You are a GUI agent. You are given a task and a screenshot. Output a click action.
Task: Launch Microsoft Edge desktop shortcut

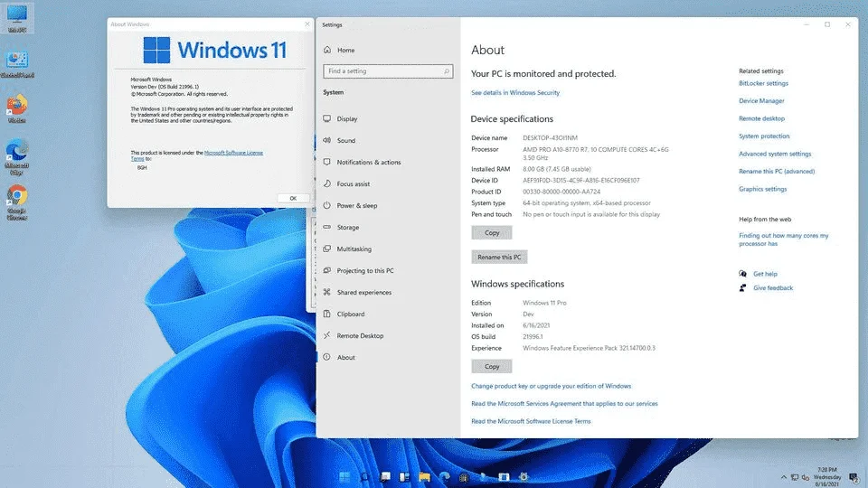17,156
